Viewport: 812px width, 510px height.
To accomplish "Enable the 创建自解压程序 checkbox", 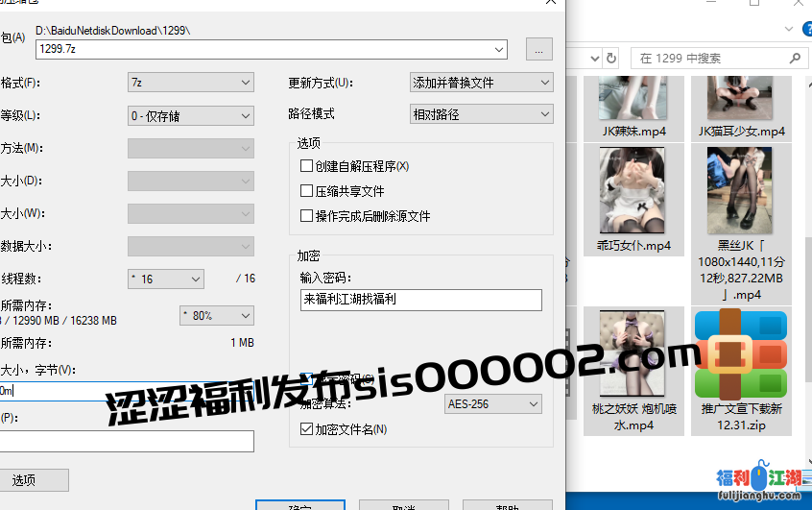I will pyautogui.click(x=307, y=166).
